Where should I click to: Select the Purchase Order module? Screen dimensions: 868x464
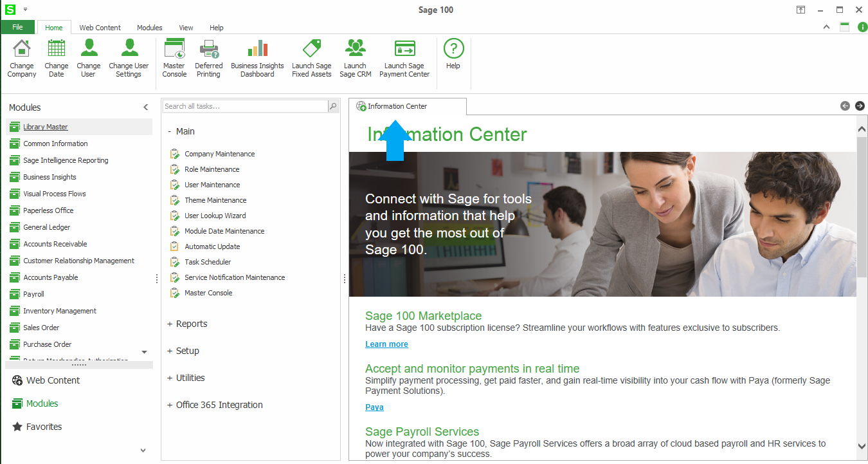click(x=48, y=344)
